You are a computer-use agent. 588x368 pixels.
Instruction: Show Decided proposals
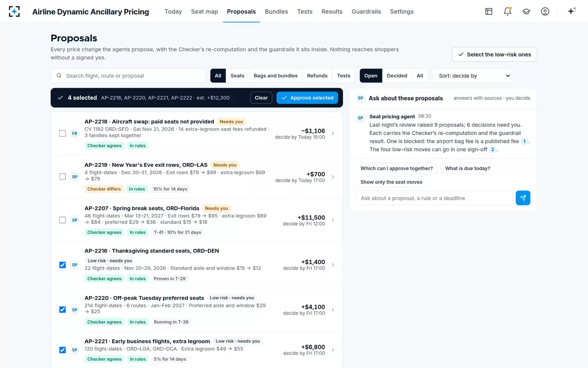coord(397,76)
